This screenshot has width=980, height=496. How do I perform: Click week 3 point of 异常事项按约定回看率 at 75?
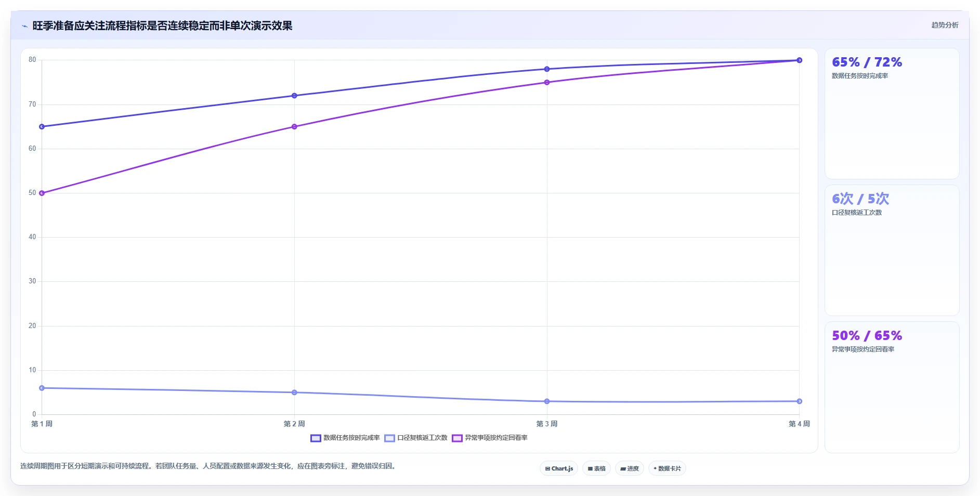click(x=547, y=83)
